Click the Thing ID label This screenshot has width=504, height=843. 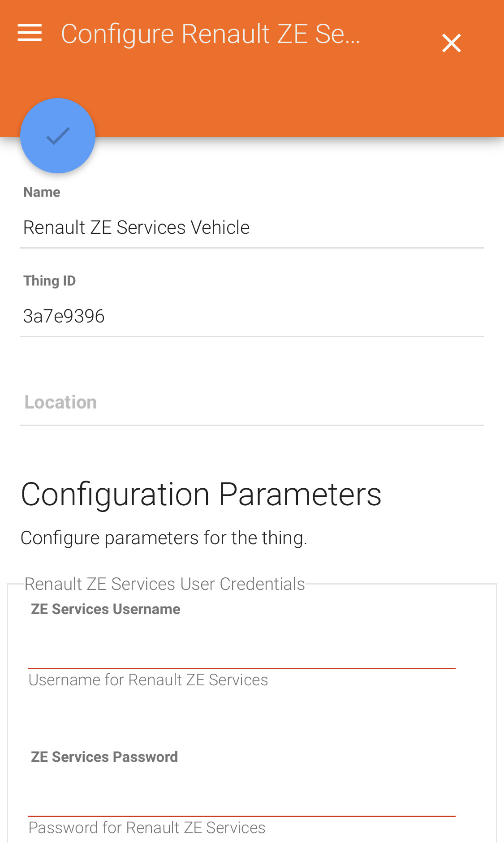[x=49, y=281]
